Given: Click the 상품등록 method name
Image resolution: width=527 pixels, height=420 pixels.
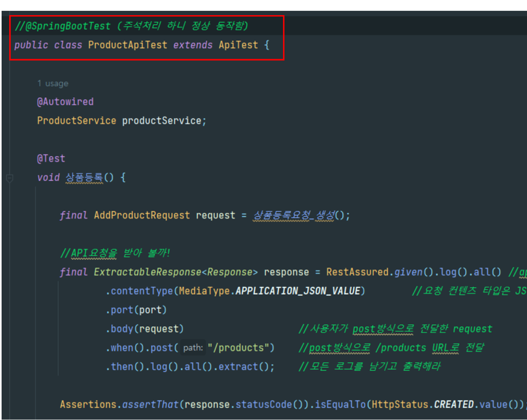Looking at the screenshot, I should [x=84, y=177].
